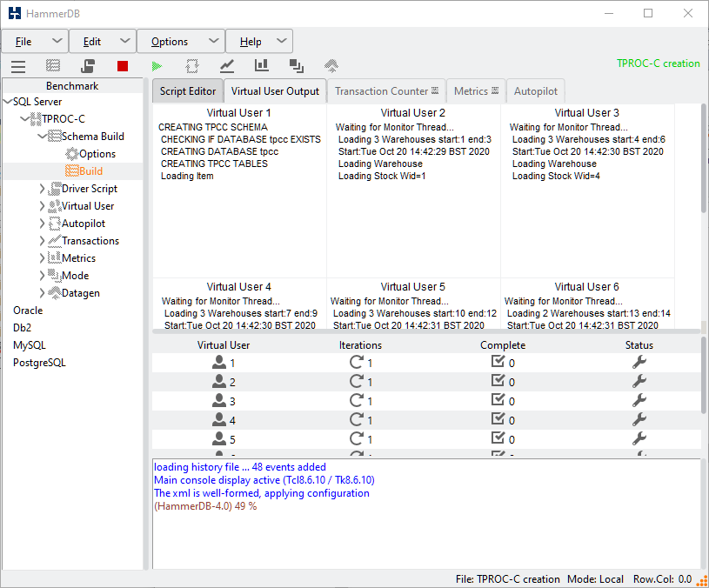This screenshot has height=588, width=709.
Task: Click wrench status icon for user 1
Action: point(639,362)
